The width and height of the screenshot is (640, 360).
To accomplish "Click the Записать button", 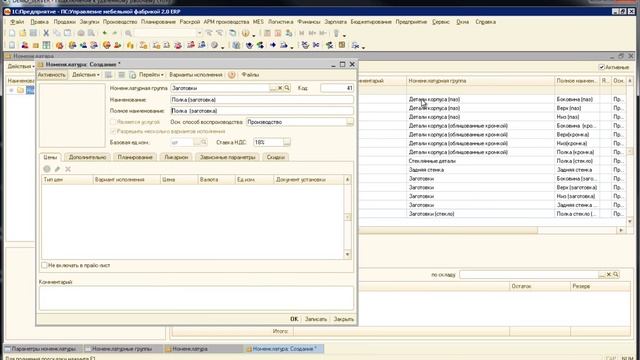I will (x=316, y=319).
